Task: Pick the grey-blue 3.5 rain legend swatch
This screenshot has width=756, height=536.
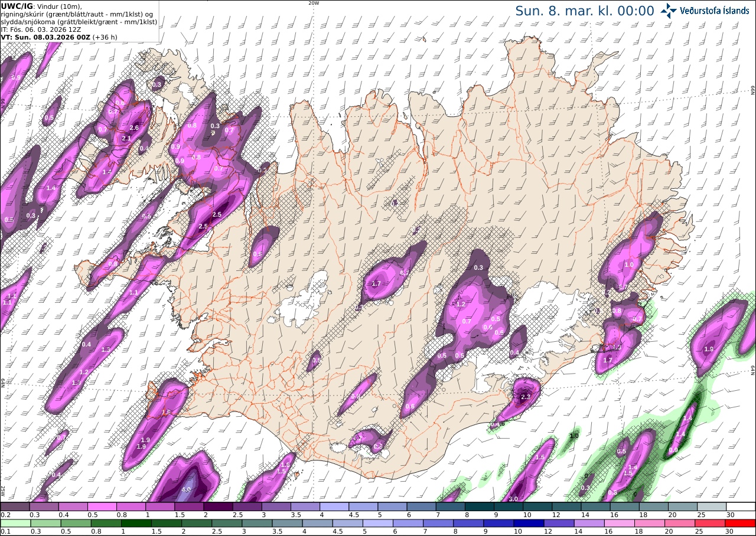Action: click(287, 523)
